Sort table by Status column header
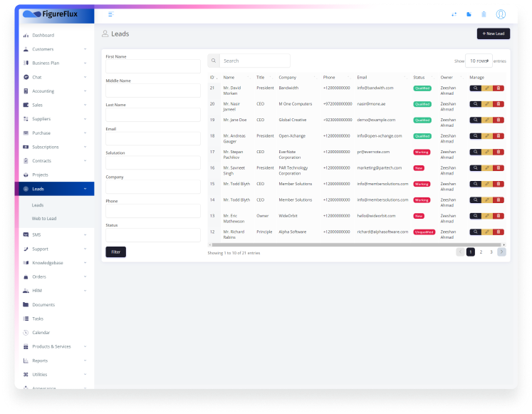Screen dimensions: 532x414 (424, 78)
